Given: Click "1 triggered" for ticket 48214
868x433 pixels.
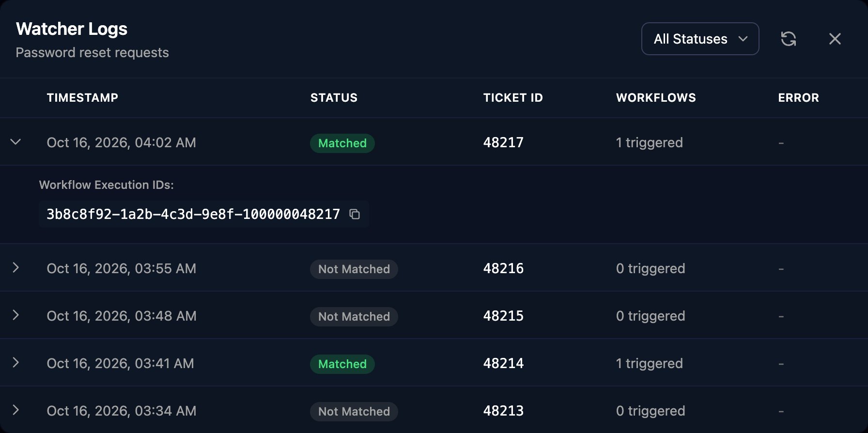Looking at the screenshot, I should (649, 363).
